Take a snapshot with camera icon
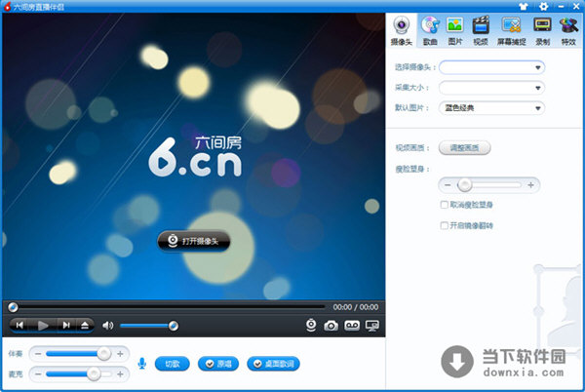Viewport: 585px width, 392px height. pyautogui.click(x=331, y=326)
